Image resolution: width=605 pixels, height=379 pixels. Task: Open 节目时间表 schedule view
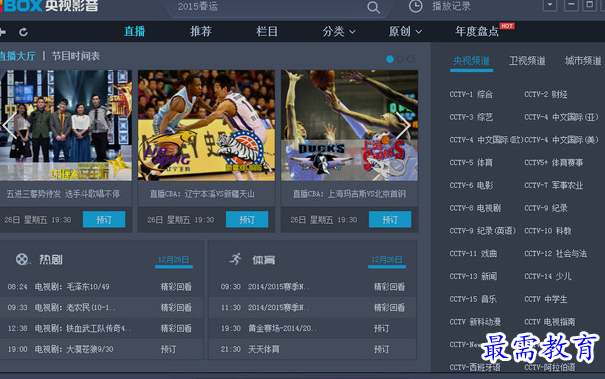(x=76, y=56)
